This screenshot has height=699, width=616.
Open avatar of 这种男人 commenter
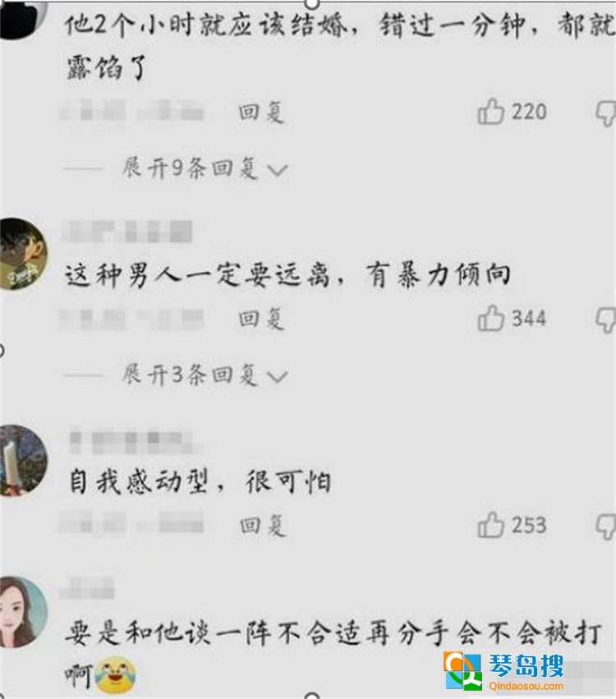coord(22,254)
